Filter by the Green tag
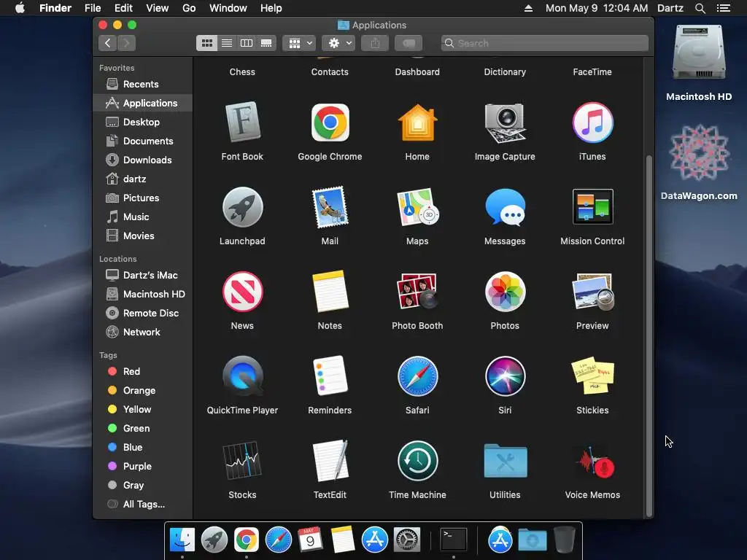The width and height of the screenshot is (747, 560). coord(143,429)
